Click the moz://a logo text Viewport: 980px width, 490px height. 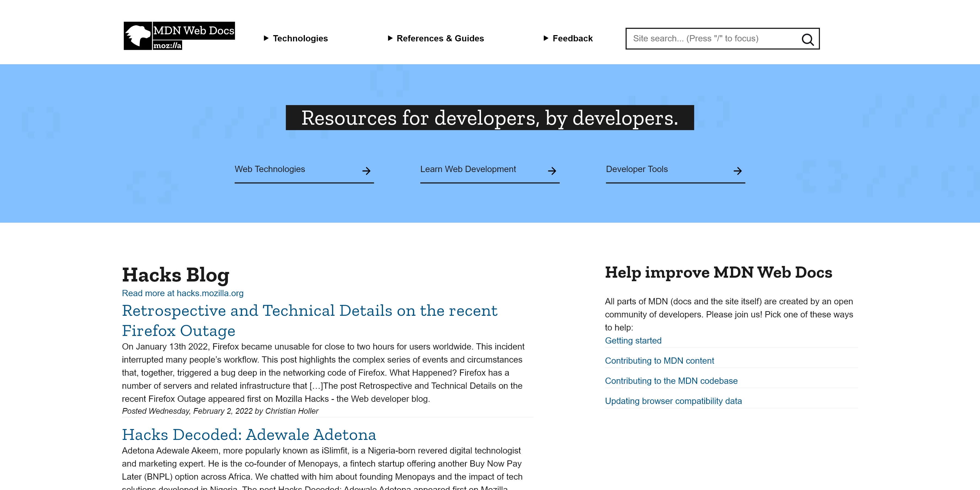167,45
